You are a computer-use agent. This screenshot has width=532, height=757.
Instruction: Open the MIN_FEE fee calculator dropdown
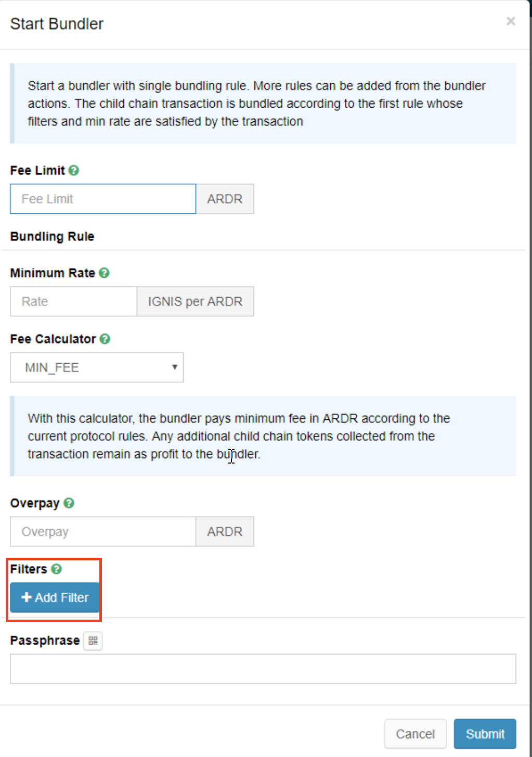97,367
